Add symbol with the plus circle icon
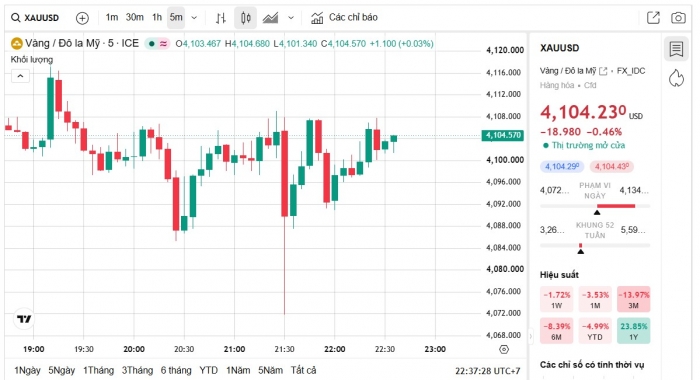Screen dimensions: 700x380 tap(82, 18)
